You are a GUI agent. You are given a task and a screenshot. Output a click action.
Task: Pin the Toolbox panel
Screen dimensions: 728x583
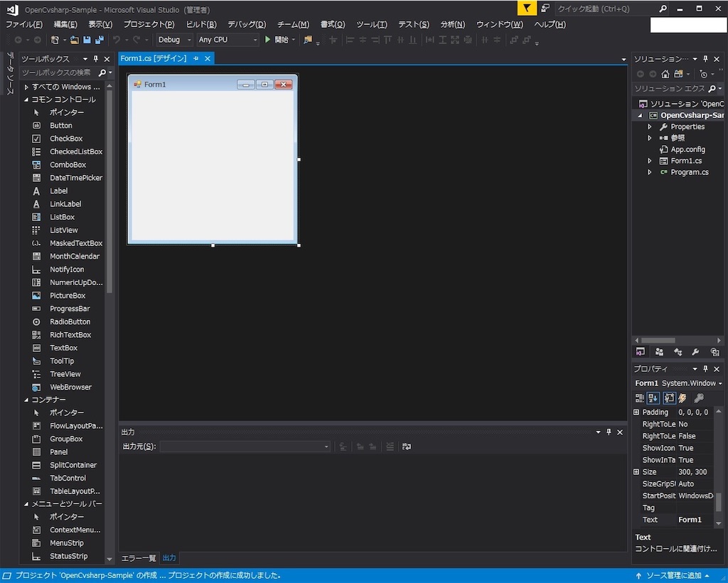[x=96, y=59]
